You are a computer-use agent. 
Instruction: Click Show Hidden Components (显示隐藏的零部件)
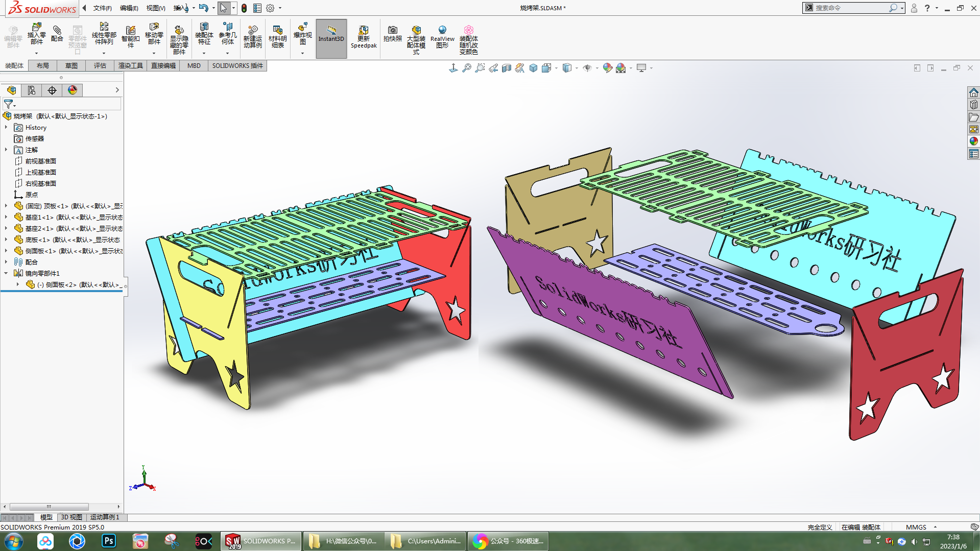[x=179, y=39]
